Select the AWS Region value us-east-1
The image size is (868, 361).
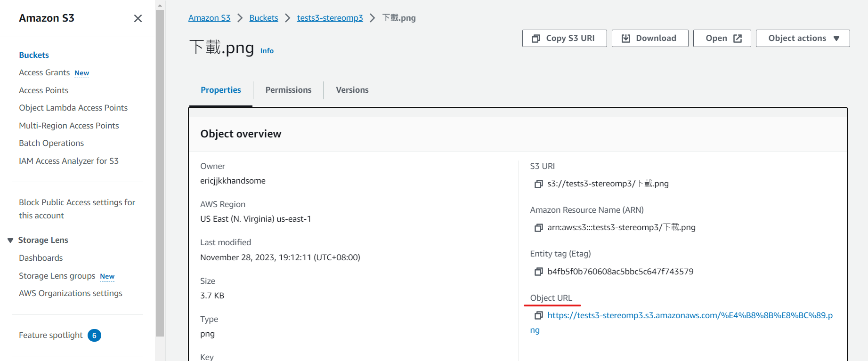[x=256, y=219]
